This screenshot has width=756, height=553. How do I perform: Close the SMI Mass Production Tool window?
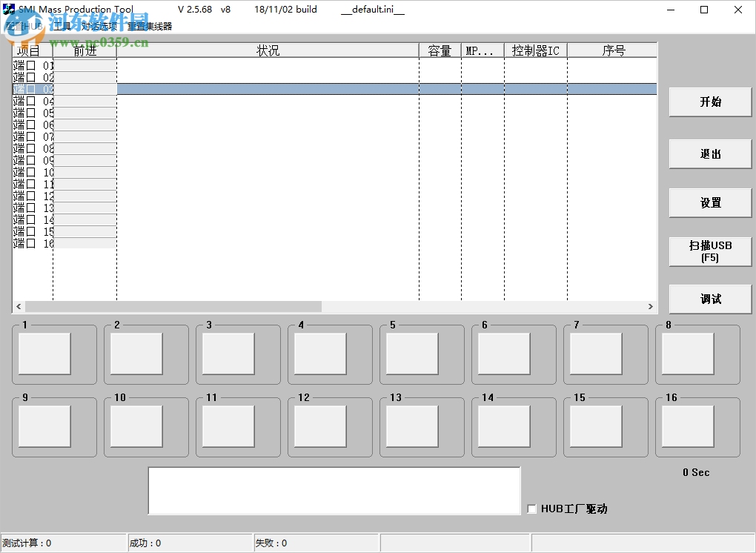pos(738,10)
